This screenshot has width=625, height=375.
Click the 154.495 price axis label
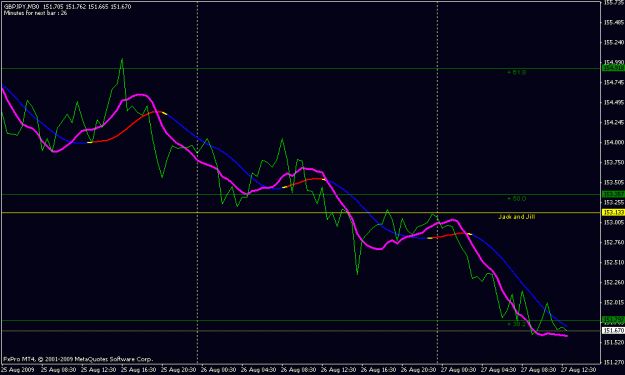(614, 102)
